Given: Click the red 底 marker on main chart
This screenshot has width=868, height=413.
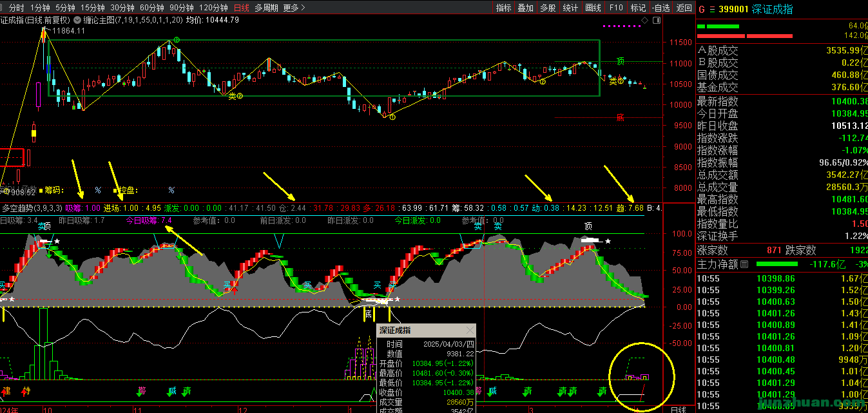Looking at the screenshot, I should [620, 117].
